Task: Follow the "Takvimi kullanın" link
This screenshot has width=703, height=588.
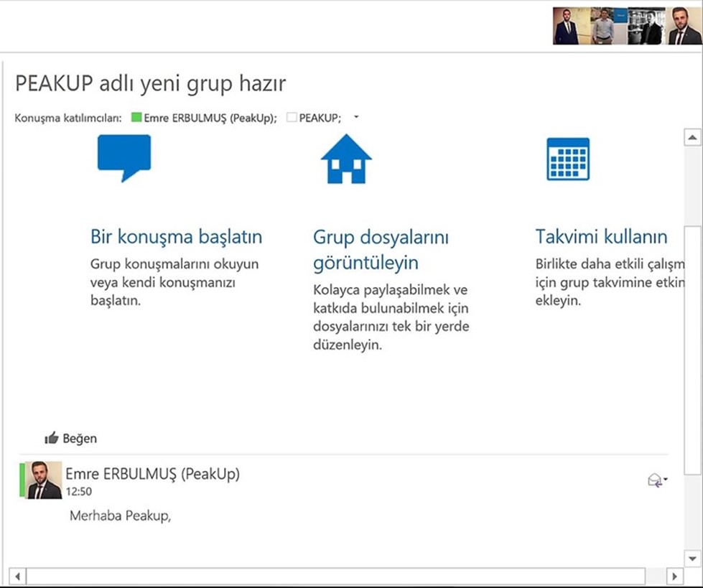Action: point(601,237)
